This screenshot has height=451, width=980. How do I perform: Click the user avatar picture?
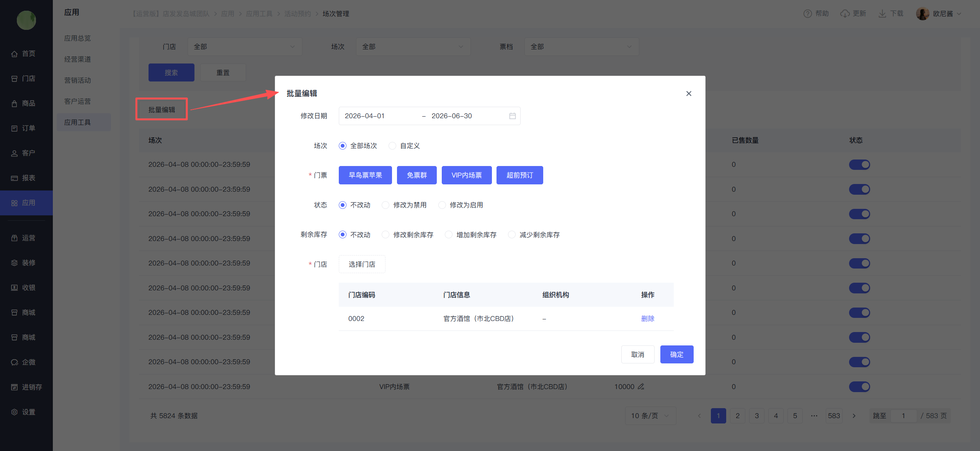[x=922, y=14]
